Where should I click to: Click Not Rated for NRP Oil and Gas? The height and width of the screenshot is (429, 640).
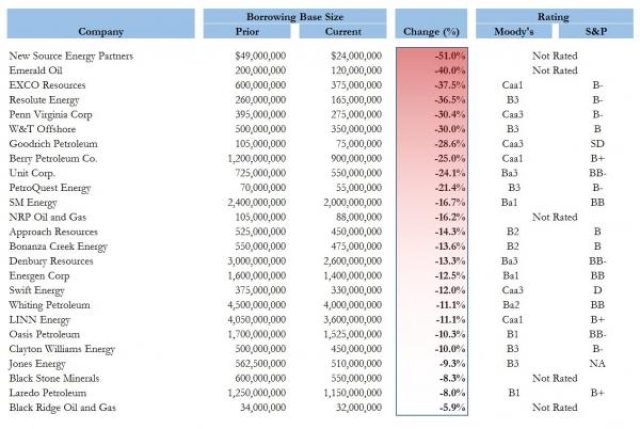555,217
